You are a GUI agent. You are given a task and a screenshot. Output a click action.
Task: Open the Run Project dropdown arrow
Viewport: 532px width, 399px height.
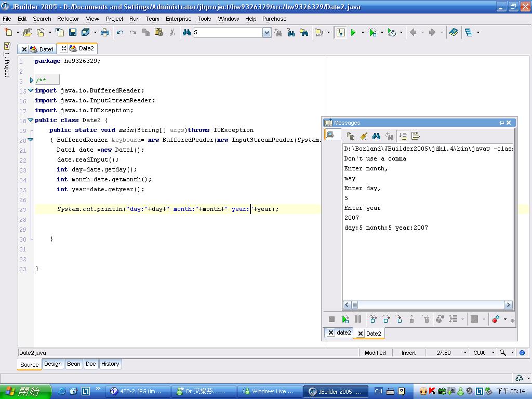click(363, 33)
